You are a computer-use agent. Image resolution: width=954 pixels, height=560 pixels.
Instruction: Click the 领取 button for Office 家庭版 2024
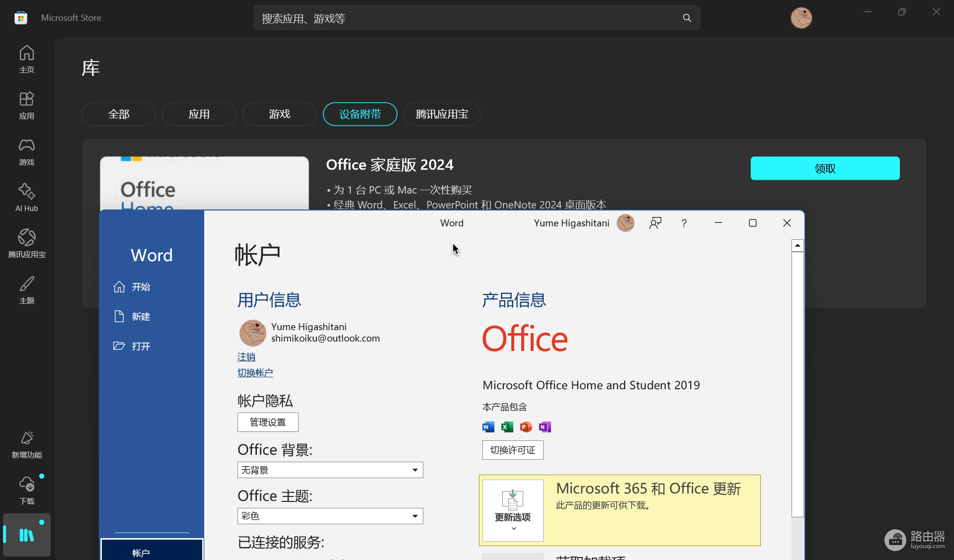[x=825, y=168]
